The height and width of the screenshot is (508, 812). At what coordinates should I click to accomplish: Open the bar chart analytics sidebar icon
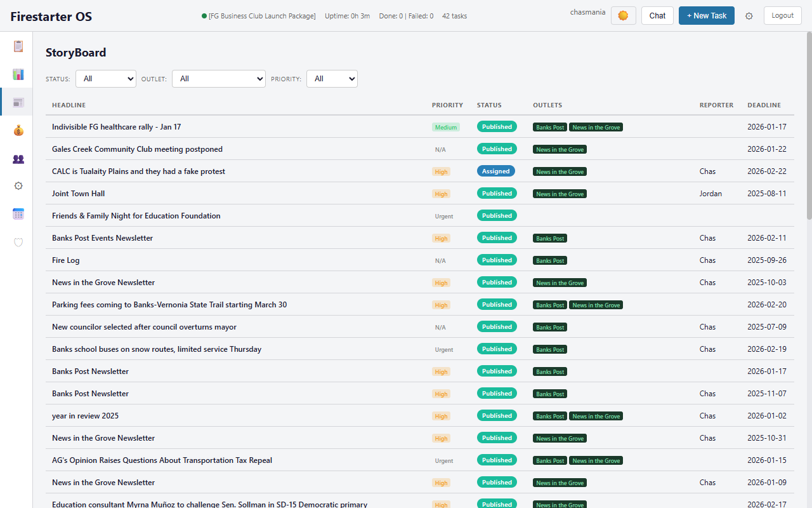pyautogui.click(x=18, y=74)
